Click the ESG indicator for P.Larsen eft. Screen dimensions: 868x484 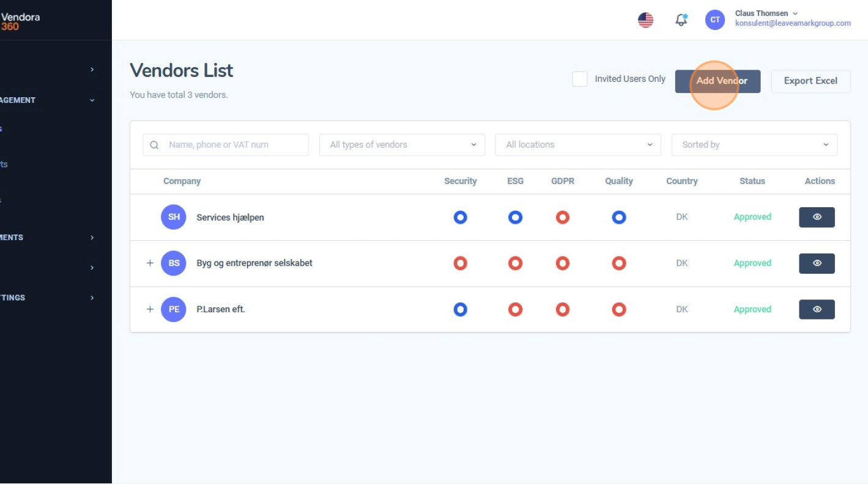pyautogui.click(x=515, y=309)
